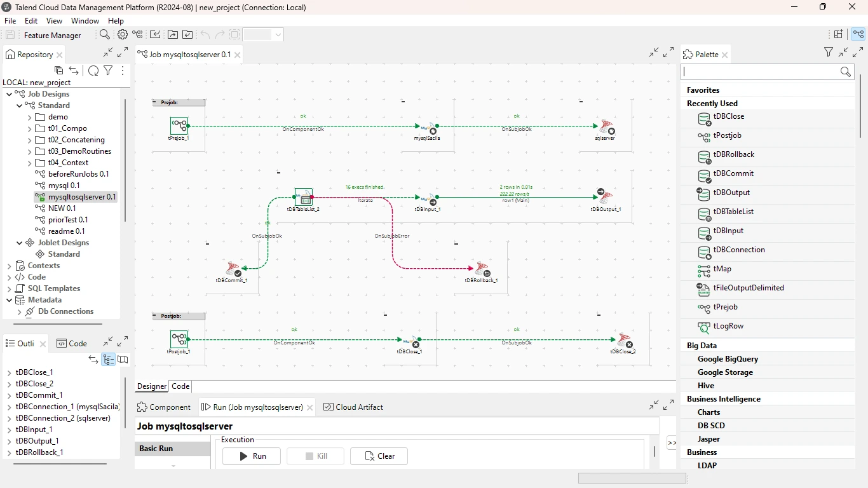Open the Window menu
The width and height of the screenshot is (868, 488).
click(85, 21)
